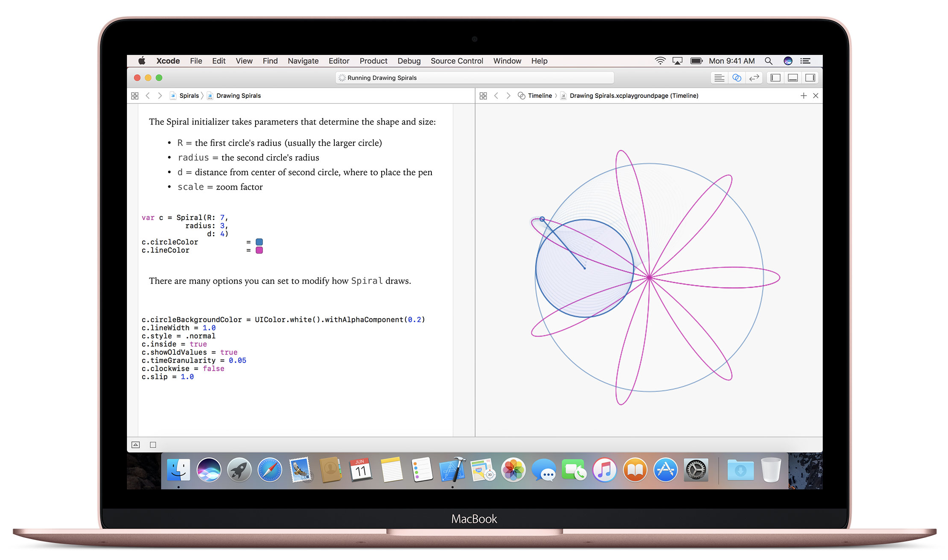Go back in the left editor history
Screen dimensions: 948x560
(x=148, y=96)
